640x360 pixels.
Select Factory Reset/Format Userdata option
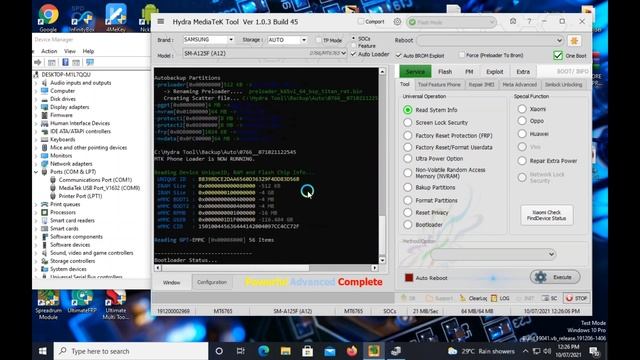tap(407, 147)
